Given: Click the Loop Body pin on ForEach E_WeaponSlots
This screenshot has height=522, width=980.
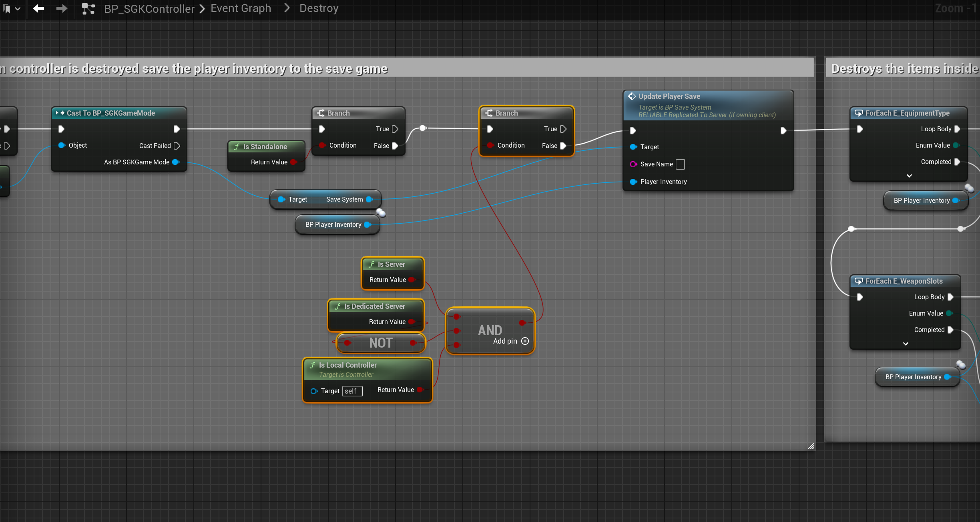Looking at the screenshot, I should 951,297.
